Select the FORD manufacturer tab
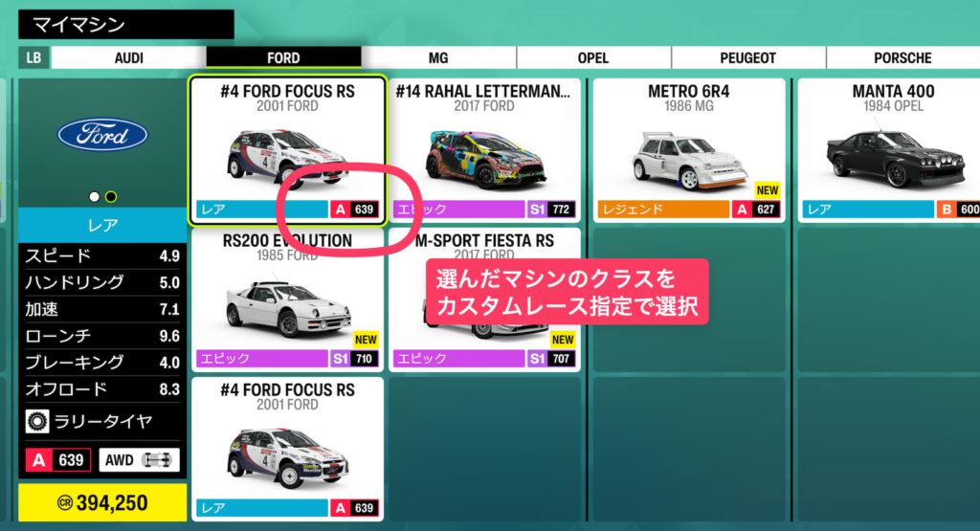This screenshot has height=531, width=980. (x=283, y=58)
